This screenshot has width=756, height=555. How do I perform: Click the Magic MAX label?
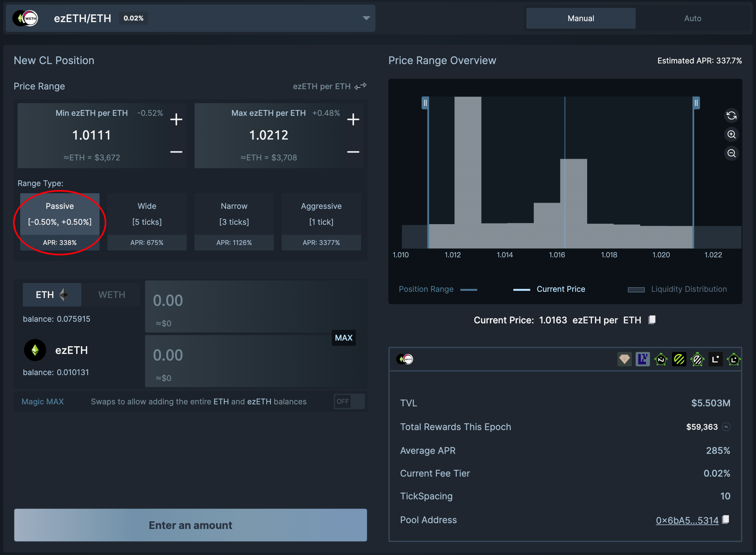pos(43,401)
